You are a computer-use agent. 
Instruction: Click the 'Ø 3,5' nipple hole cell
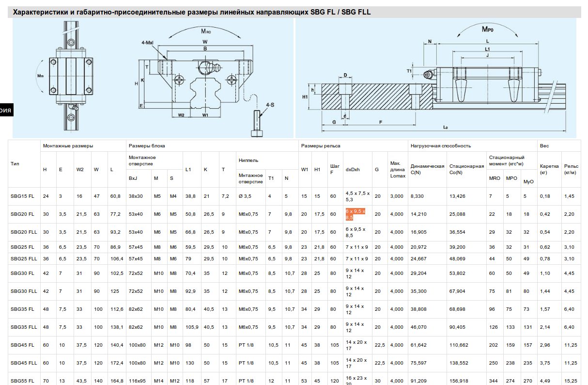[246, 196]
